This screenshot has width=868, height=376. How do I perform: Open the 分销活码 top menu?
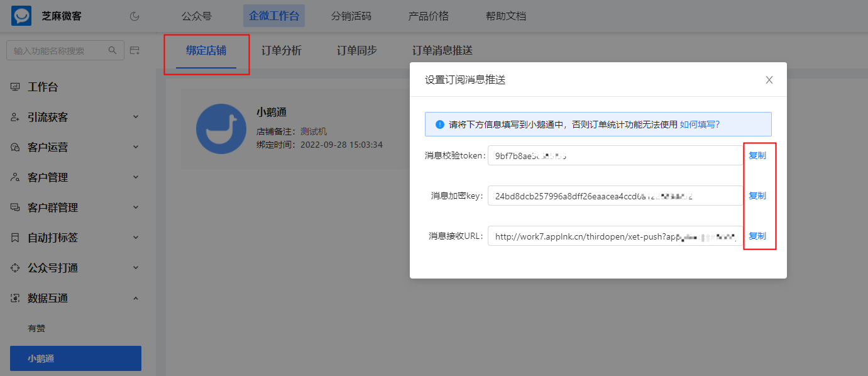[x=351, y=16]
